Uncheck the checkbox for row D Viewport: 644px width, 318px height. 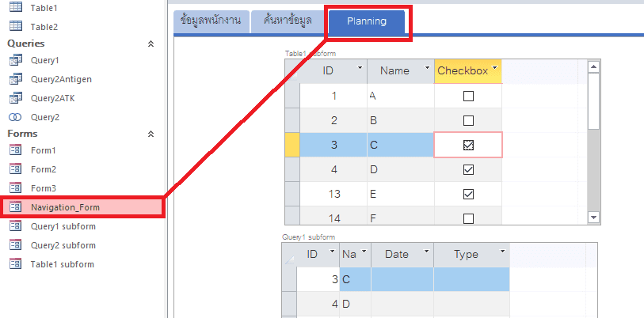(x=468, y=169)
